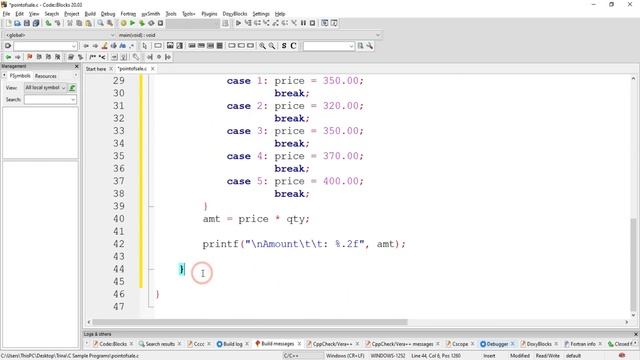Screen dimensions: 640x360
Task: Click the WINDOWS-1252 encoding in status bar
Action: [x=387, y=356]
